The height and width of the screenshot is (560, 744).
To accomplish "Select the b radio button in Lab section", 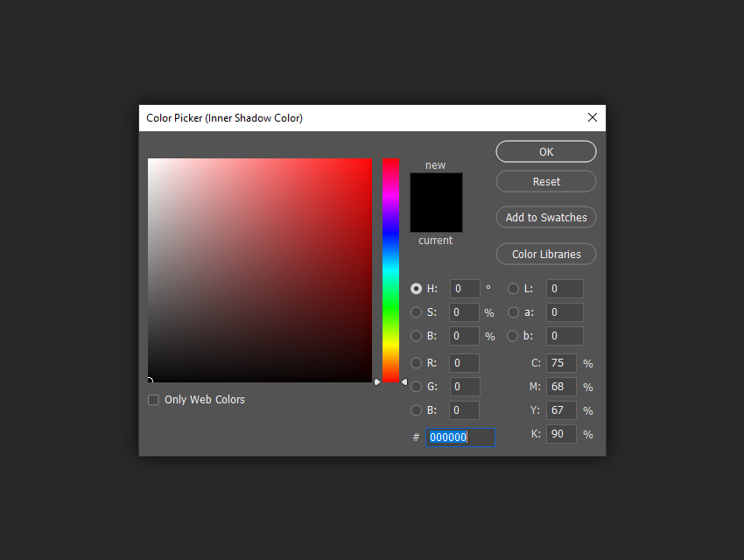I will coord(513,336).
